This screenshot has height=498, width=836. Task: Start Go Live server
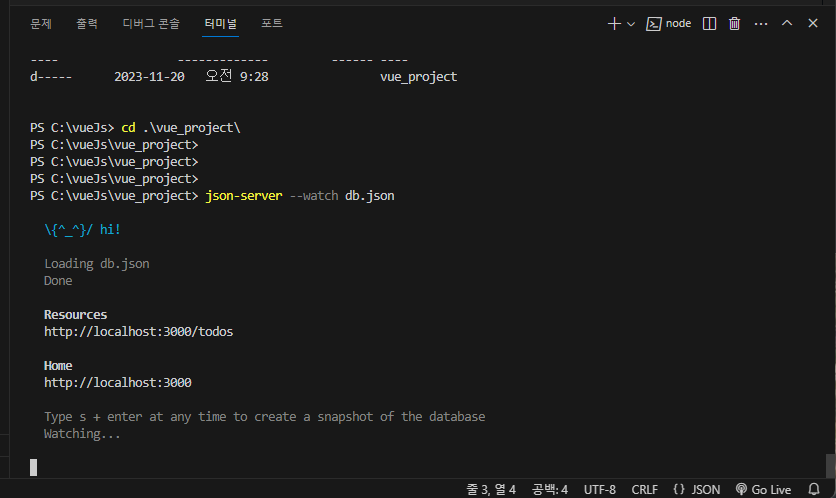pos(763,489)
